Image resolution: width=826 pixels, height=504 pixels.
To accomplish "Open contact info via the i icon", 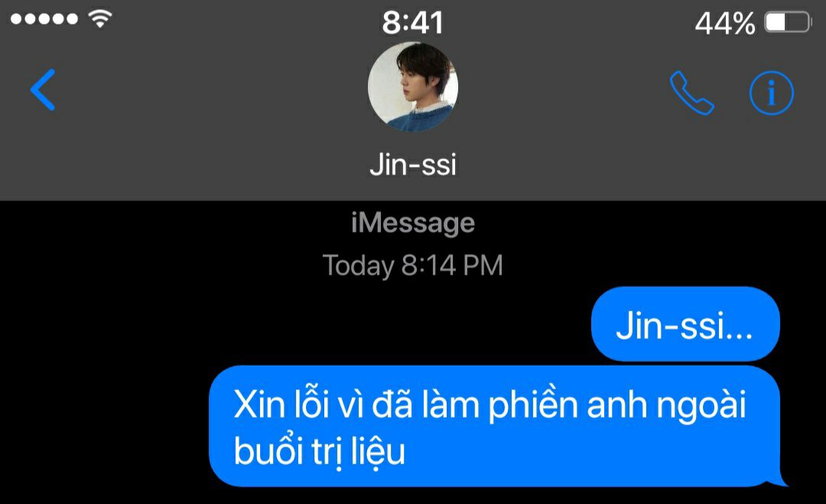I will coord(771,93).
